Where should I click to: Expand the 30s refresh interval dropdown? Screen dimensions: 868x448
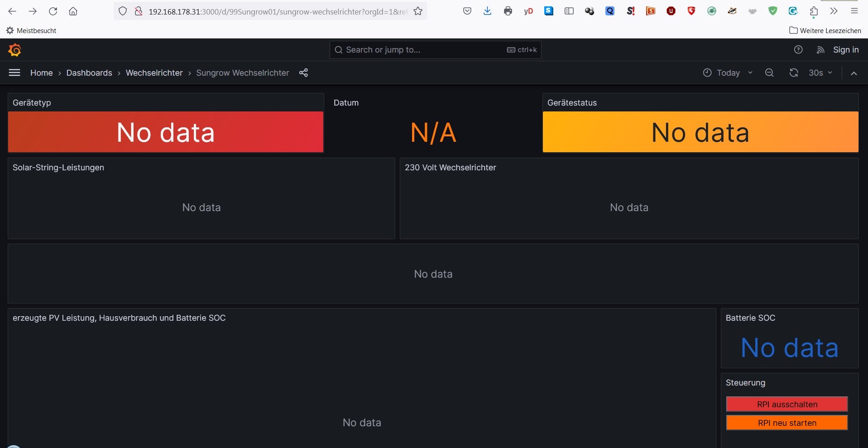tap(820, 73)
